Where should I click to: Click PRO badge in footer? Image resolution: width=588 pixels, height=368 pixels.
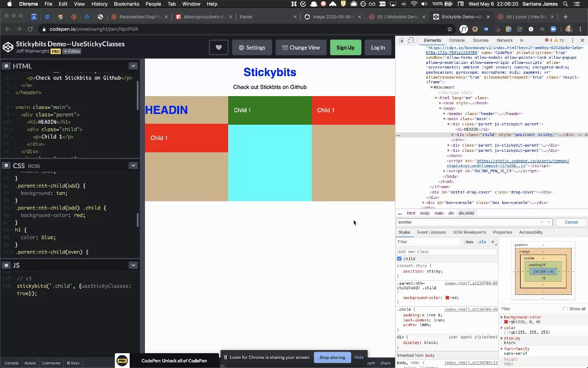pyautogui.click(x=122, y=360)
